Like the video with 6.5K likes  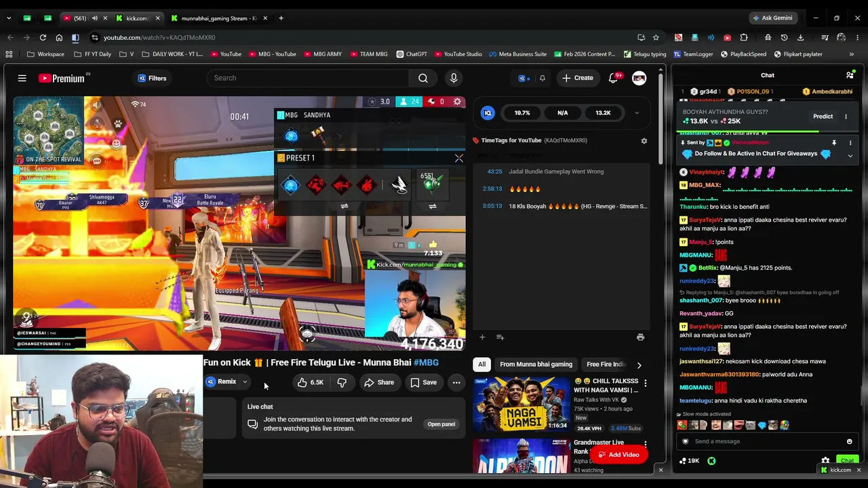pos(310,382)
